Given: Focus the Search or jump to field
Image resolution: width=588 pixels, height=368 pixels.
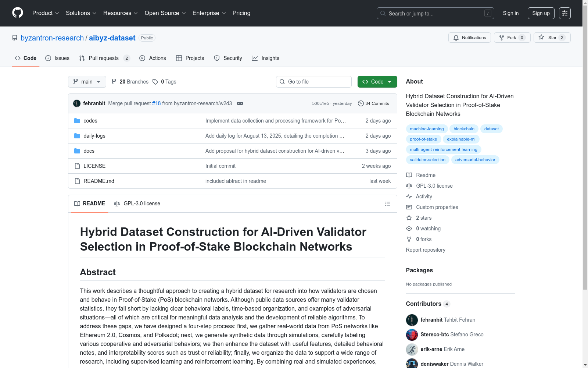Looking at the screenshot, I should pos(435,13).
